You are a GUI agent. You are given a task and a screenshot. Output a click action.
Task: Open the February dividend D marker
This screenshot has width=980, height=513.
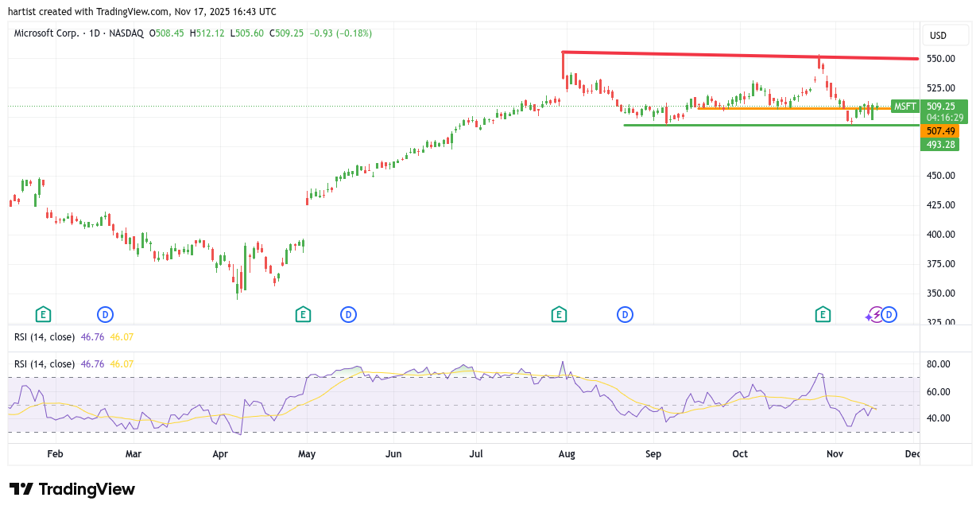(105, 315)
